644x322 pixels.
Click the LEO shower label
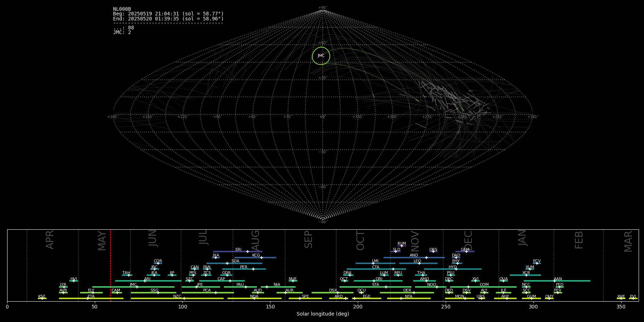(x=417, y=261)
